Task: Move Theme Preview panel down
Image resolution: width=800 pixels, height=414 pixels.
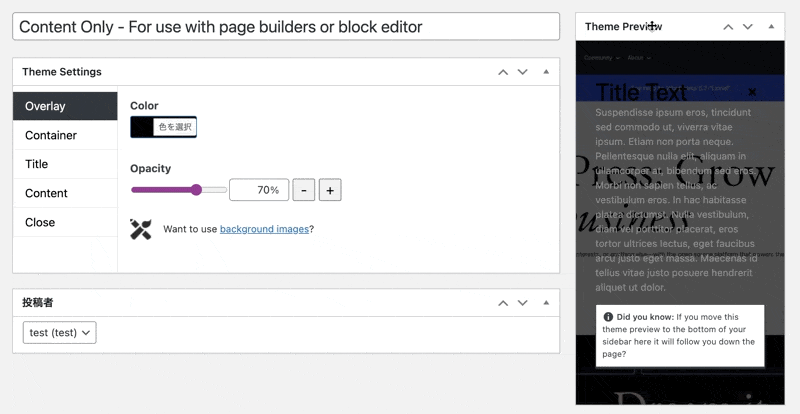Action: [x=747, y=27]
